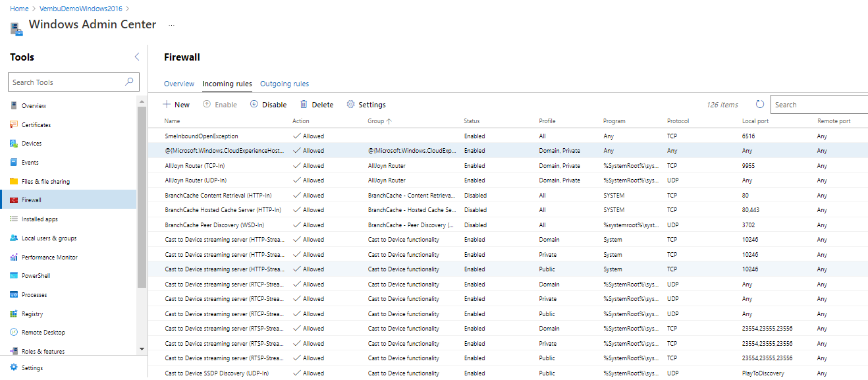This screenshot has width=868, height=380.
Task: Open the Processes icon in Tools
Action: point(14,294)
